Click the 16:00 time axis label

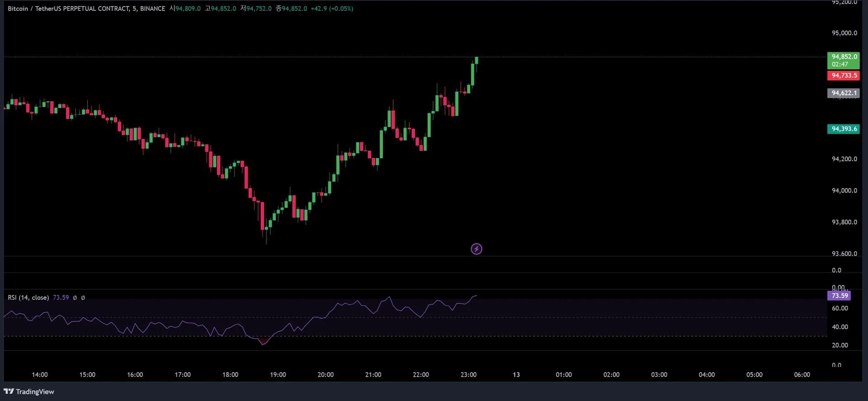click(x=135, y=375)
